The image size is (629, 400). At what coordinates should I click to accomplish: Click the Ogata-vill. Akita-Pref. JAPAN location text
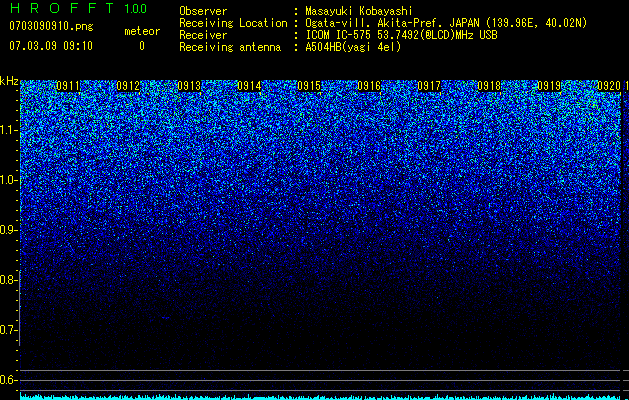click(446, 23)
